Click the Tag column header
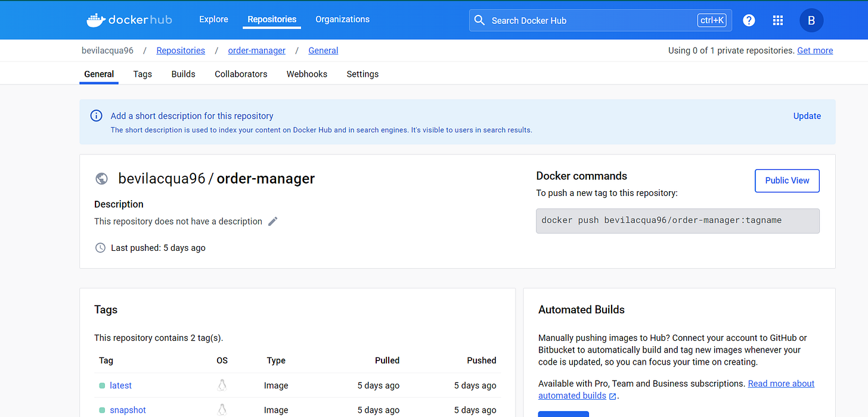 (106, 360)
